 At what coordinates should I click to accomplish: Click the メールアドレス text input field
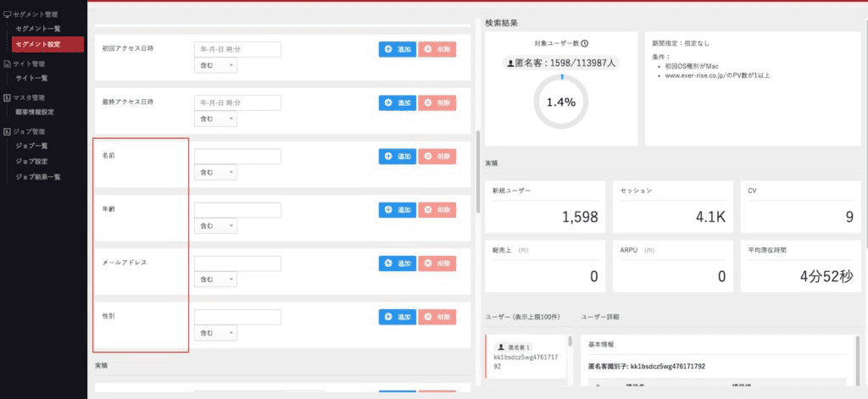click(x=237, y=263)
